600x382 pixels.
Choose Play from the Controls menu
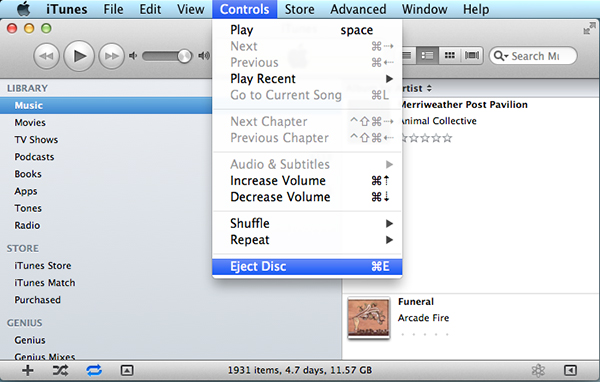pyautogui.click(x=307, y=30)
